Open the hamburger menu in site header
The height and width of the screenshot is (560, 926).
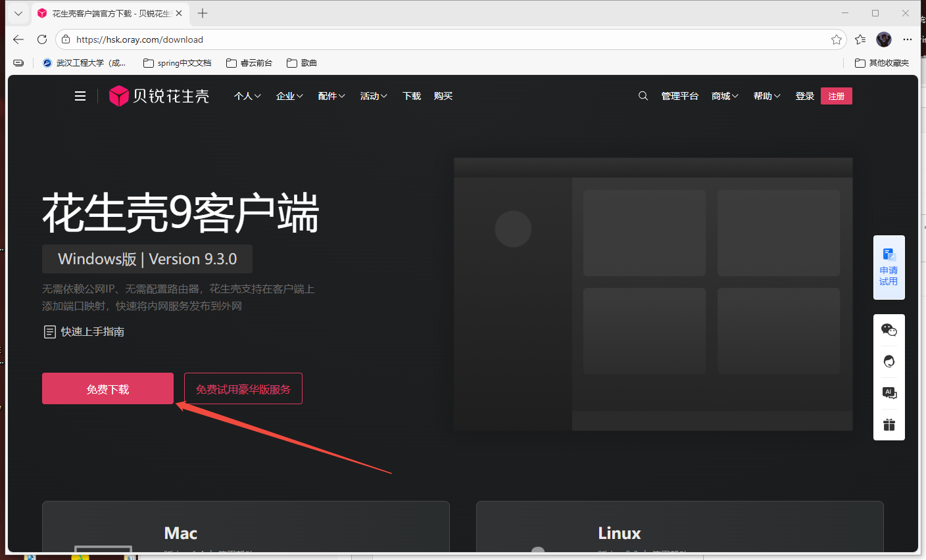80,97
